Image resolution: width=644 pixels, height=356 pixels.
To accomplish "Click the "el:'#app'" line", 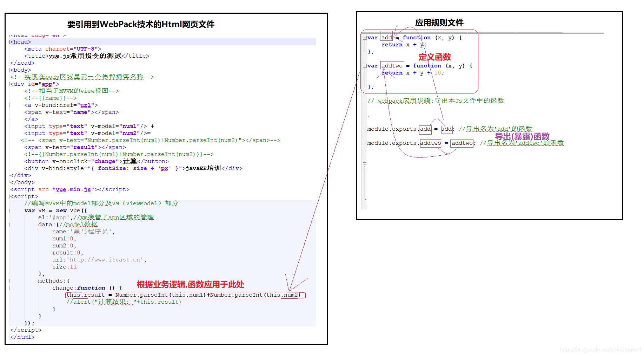I will pos(96,218).
